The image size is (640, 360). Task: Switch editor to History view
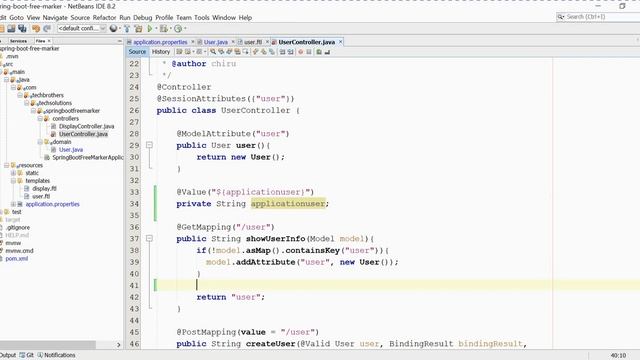pos(161,52)
